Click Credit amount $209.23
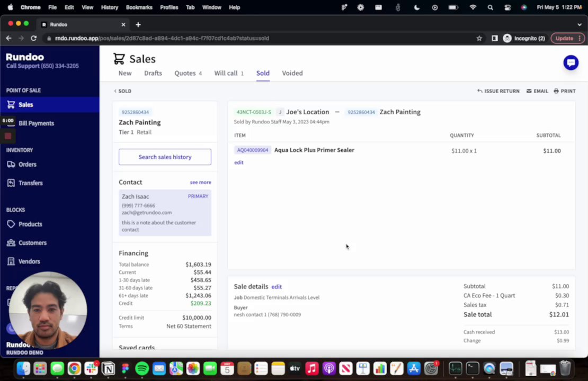This screenshot has height=381, width=588. (201, 303)
